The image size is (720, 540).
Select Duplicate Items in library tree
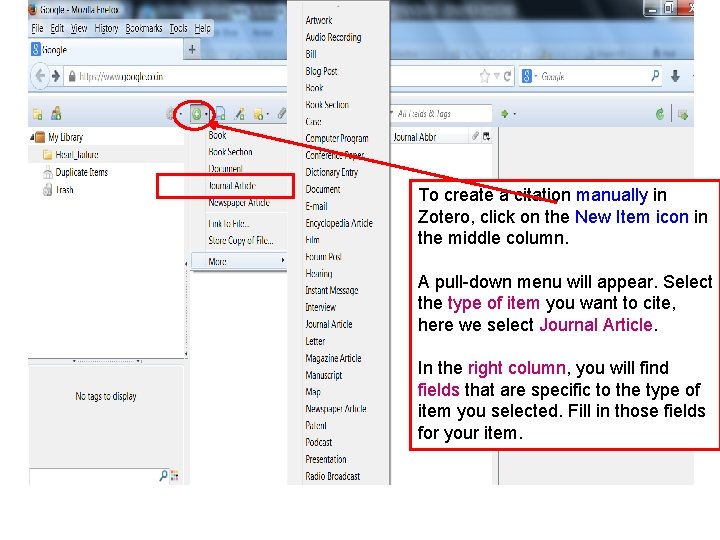click(x=81, y=172)
